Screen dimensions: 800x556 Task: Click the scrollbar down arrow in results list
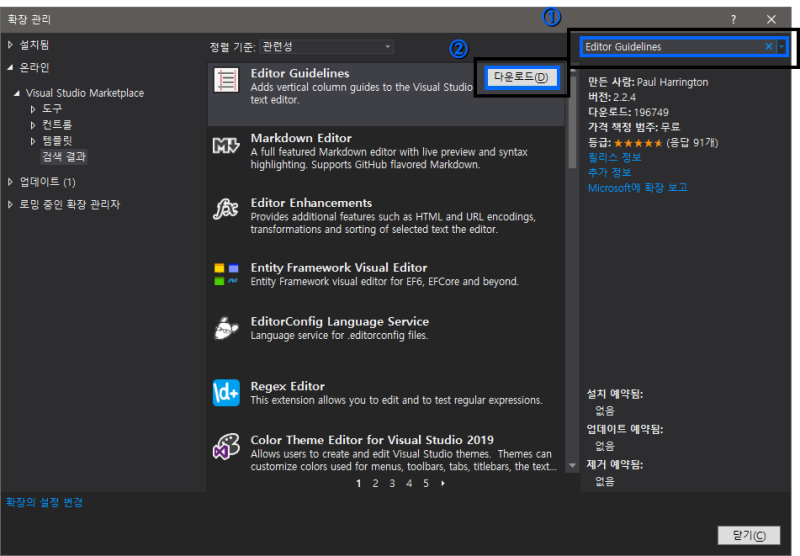tap(572, 465)
